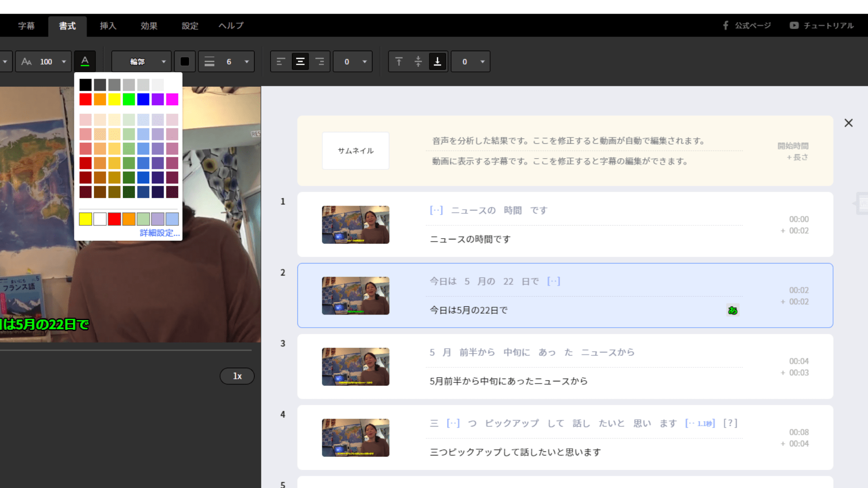The height and width of the screenshot is (488, 868).
Task: Open the outline color swatch picker
Action: coord(184,61)
